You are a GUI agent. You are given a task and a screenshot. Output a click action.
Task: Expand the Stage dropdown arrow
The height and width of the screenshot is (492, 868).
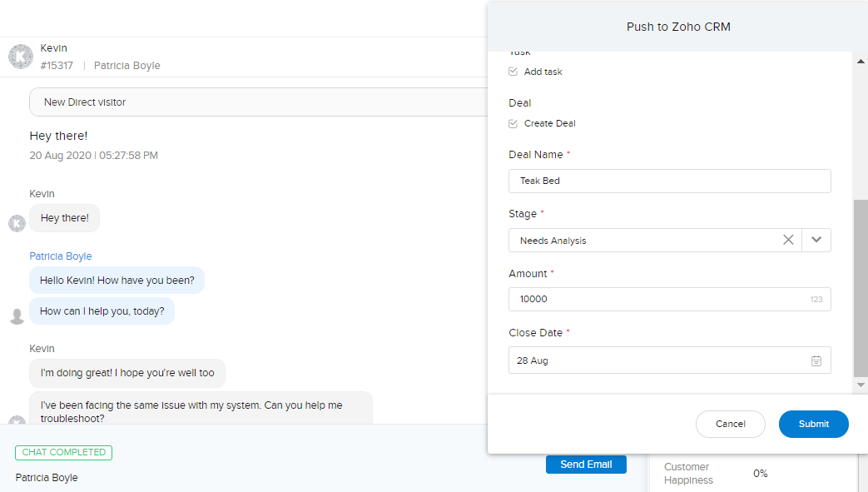pos(816,240)
